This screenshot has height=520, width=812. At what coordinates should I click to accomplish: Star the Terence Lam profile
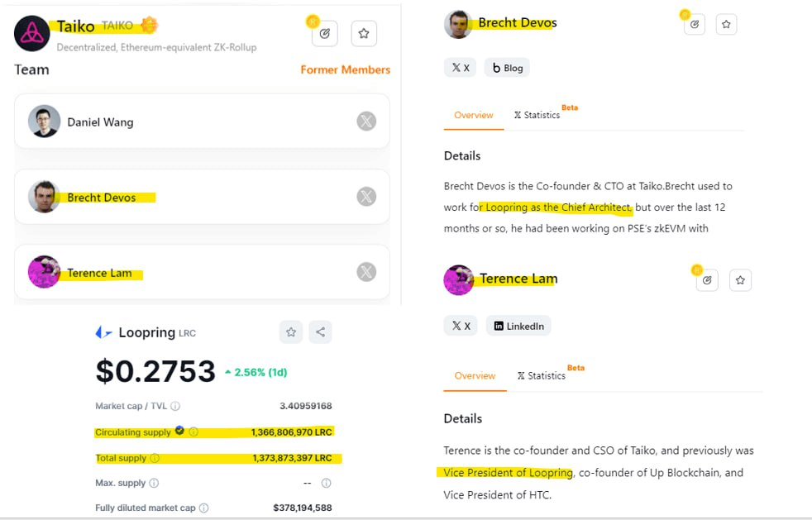point(740,280)
